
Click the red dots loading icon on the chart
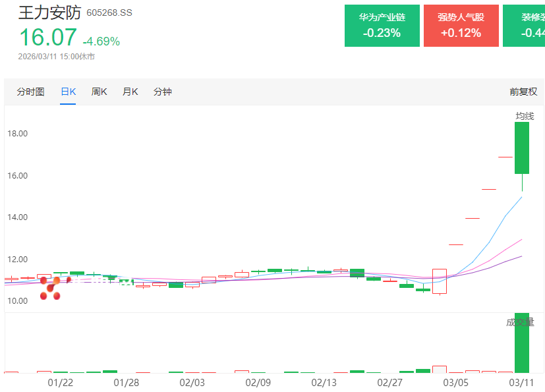50,288
